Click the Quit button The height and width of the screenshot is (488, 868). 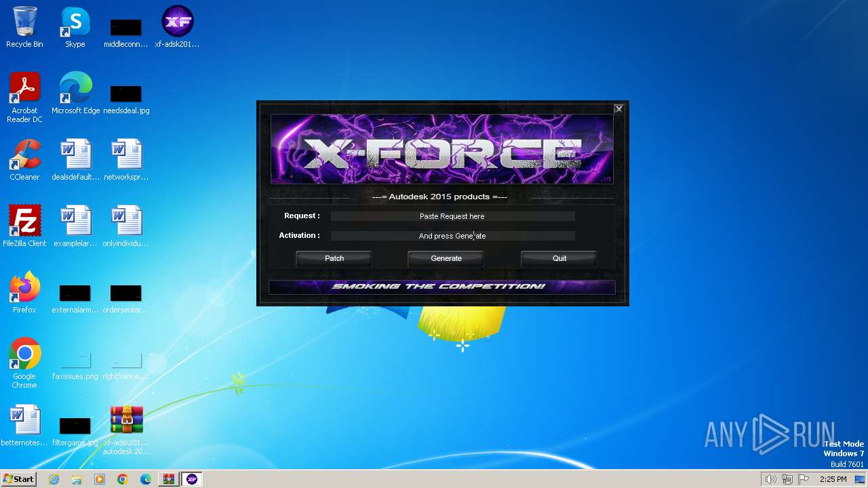[x=559, y=258]
